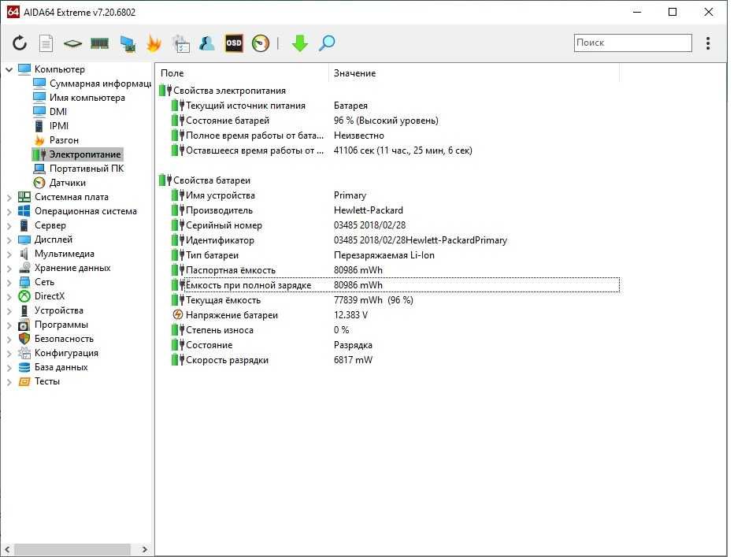Screen dimensions: 756x557
Task: Open the report wizard checklist icon
Action: click(181, 43)
